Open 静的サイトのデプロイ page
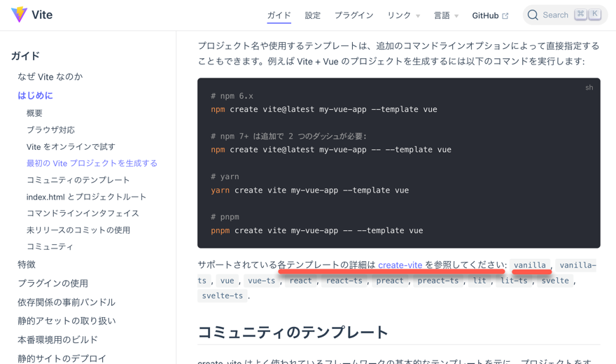 [x=62, y=358]
